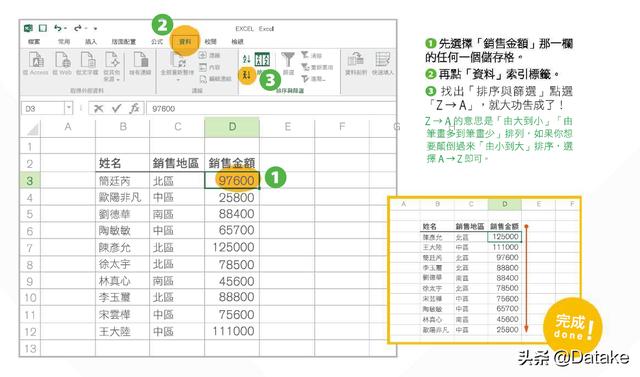Switch to the 公式 (Formulas) tab

(x=157, y=42)
